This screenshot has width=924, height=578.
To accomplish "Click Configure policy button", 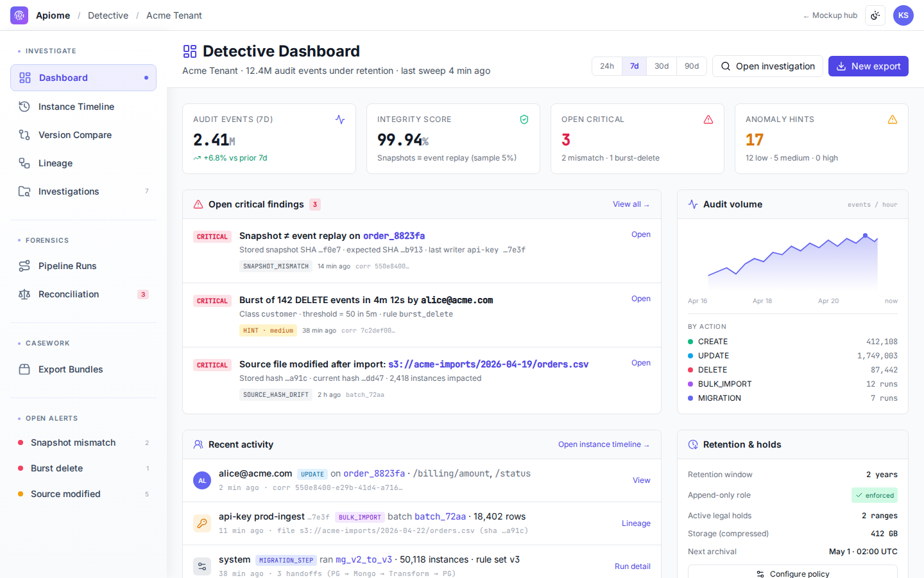I will coord(792,574).
